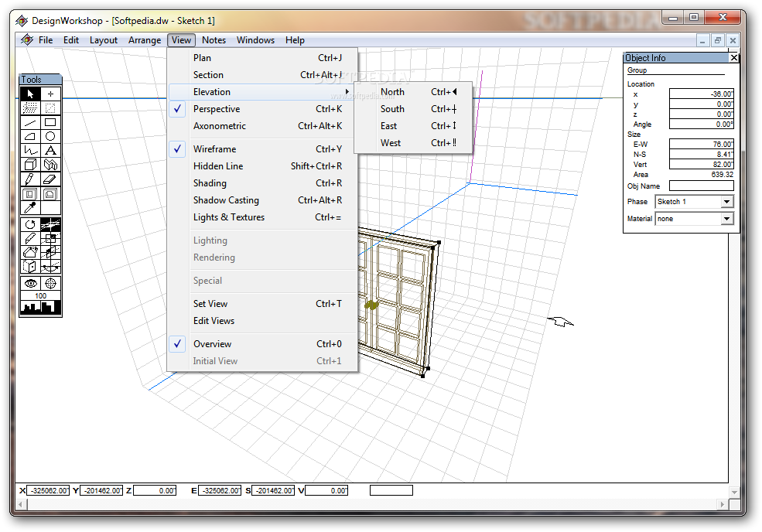Select the freehand polyline tool
Screen dimensions: 762x532
click(30, 151)
